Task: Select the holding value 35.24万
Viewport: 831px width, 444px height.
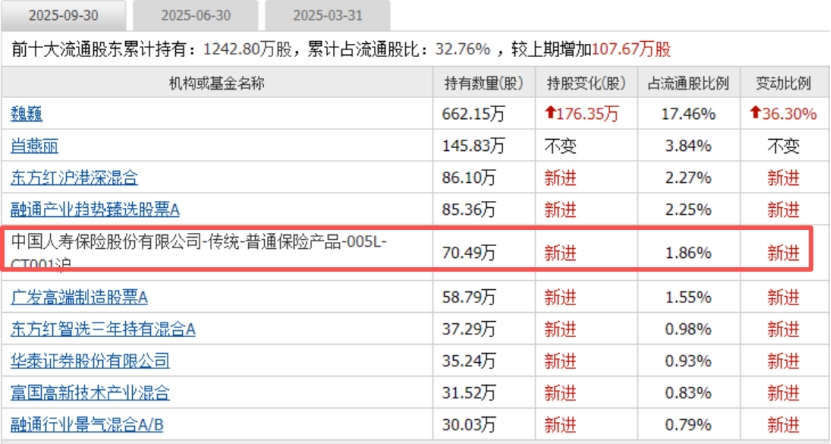Action: pos(469,361)
